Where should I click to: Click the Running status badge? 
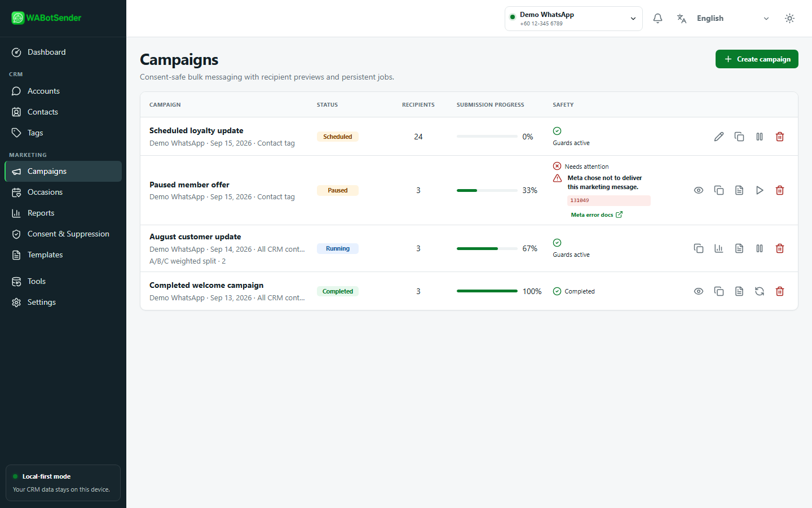(338, 248)
